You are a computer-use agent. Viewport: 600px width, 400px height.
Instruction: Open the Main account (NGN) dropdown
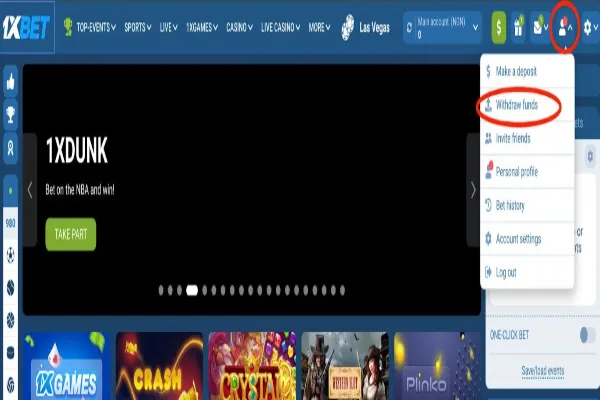(x=442, y=28)
